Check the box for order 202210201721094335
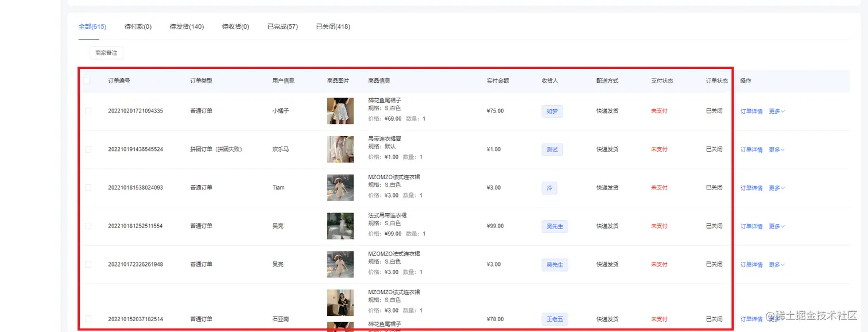The height and width of the screenshot is (332, 868). (x=88, y=111)
